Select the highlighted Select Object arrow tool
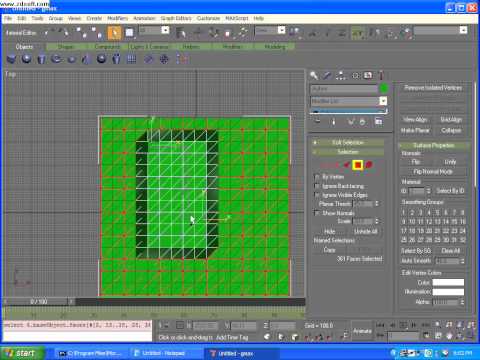The height and width of the screenshot is (360, 480). pyautogui.click(x=114, y=33)
